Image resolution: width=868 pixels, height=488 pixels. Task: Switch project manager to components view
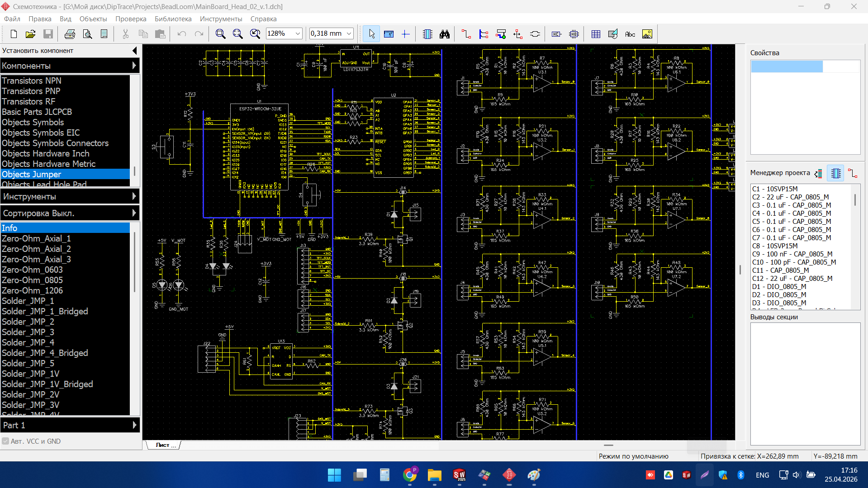pos(835,173)
